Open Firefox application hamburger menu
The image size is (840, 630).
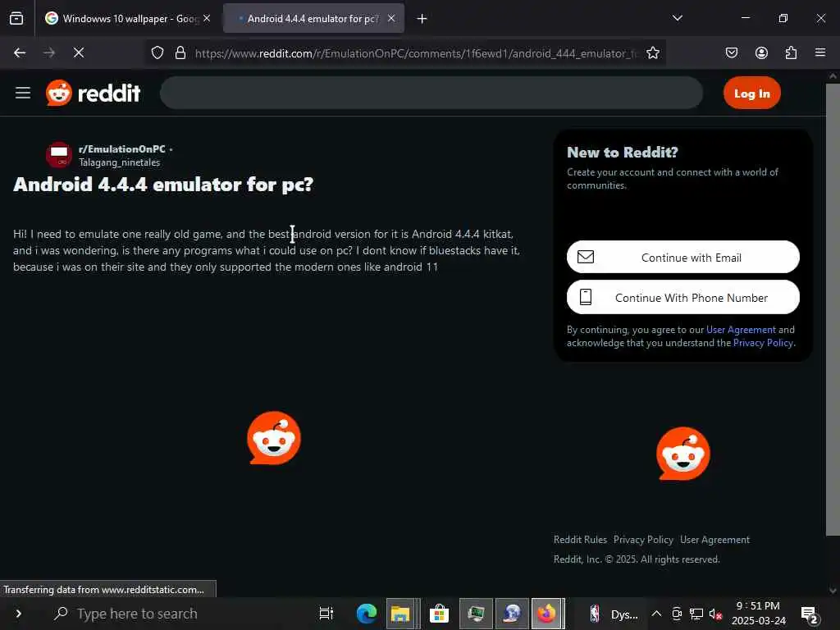[820, 52]
